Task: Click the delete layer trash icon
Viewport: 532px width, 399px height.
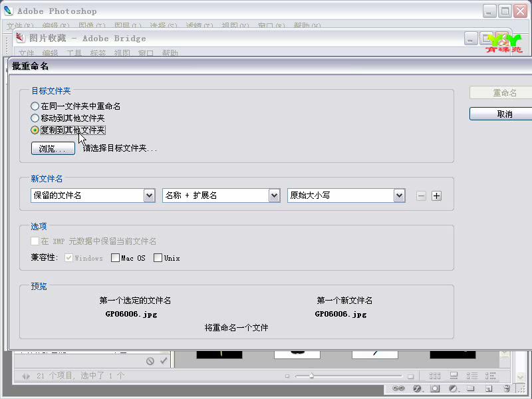Action: 507,388
